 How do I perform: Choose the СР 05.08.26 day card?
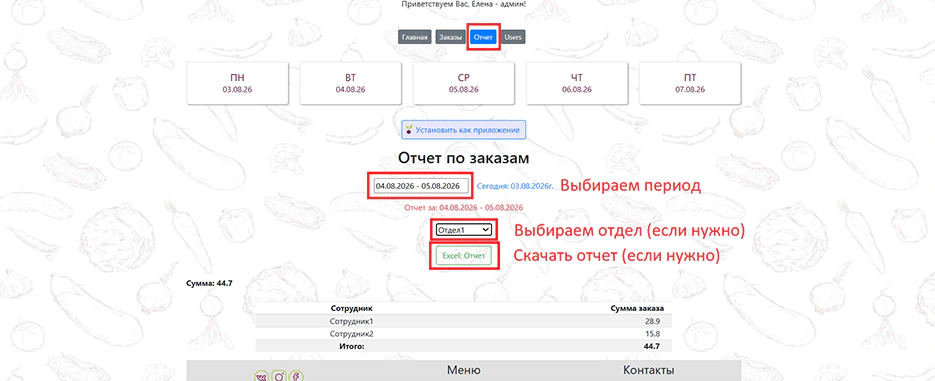point(464,83)
